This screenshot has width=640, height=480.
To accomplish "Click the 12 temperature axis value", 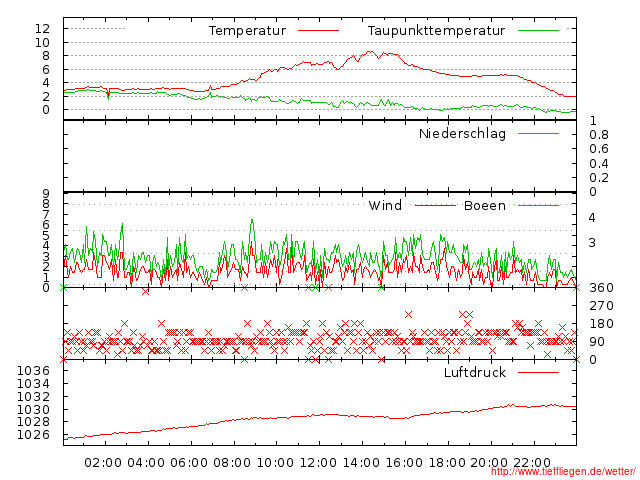I will coord(42,29).
